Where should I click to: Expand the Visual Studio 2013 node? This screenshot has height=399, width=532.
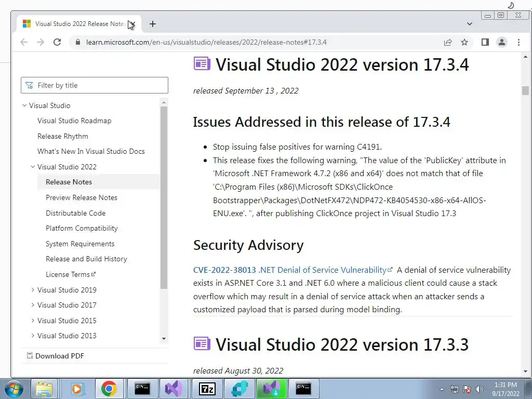[x=33, y=336]
